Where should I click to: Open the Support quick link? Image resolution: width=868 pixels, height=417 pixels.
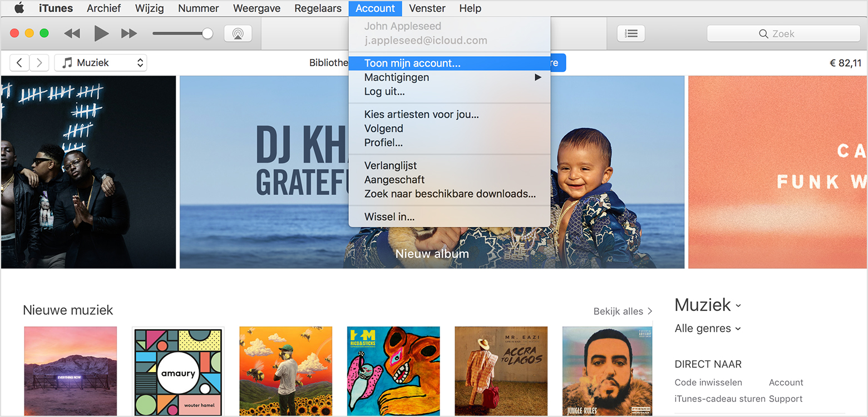click(x=786, y=399)
